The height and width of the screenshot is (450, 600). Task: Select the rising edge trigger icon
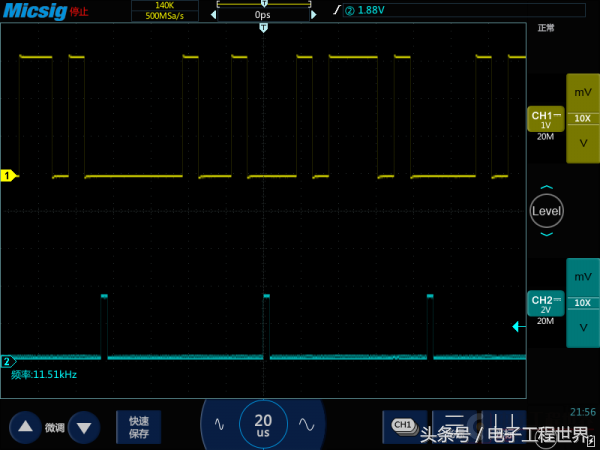337,10
